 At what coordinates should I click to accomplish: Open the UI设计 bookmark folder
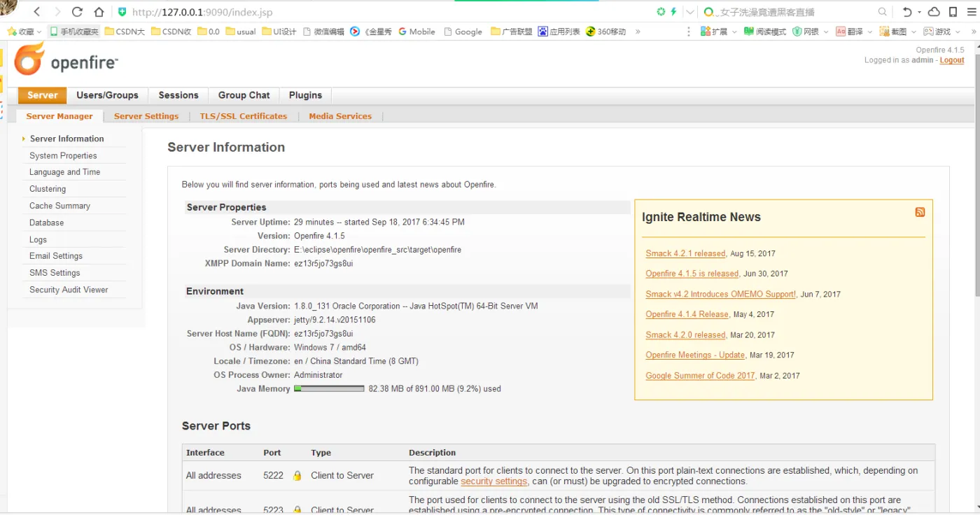click(x=279, y=31)
